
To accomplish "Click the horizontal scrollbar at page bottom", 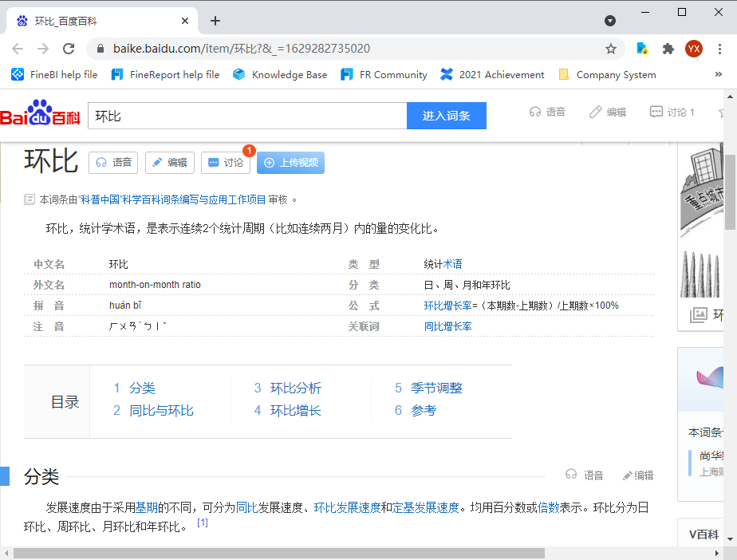I will coord(279,553).
